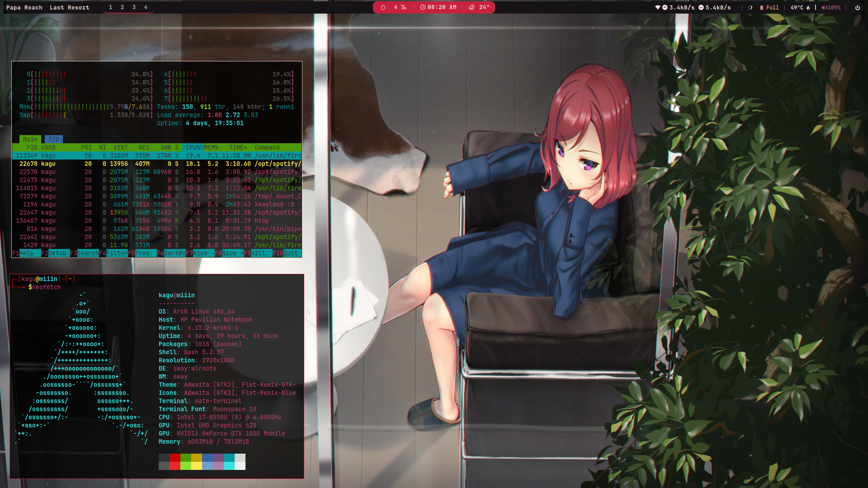Click the neofetch command text in terminal
The width and height of the screenshot is (868, 488).
click(x=47, y=287)
